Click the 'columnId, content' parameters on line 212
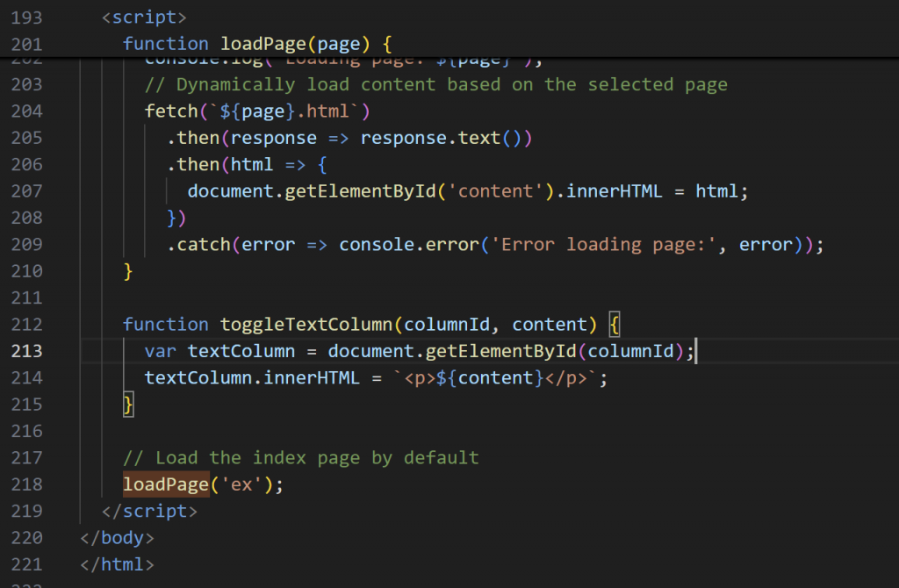The height and width of the screenshot is (588, 899). pyautogui.click(x=495, y=325)
